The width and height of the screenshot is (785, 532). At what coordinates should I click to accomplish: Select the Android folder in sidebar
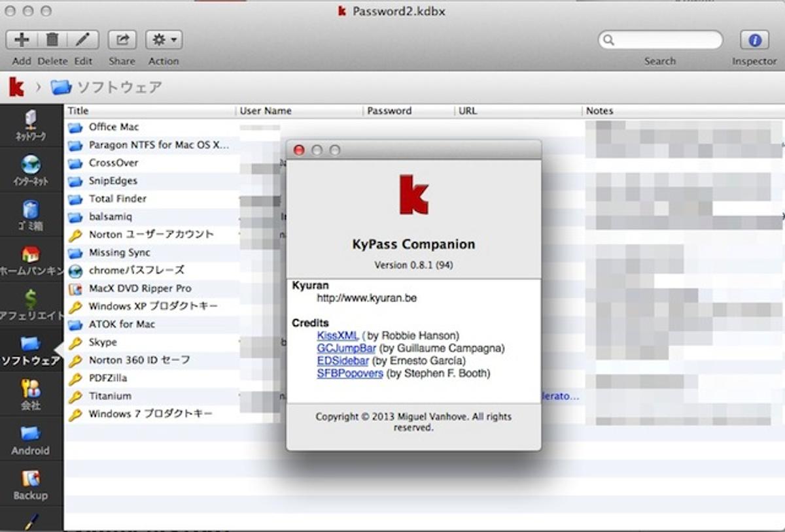[31, 439]
